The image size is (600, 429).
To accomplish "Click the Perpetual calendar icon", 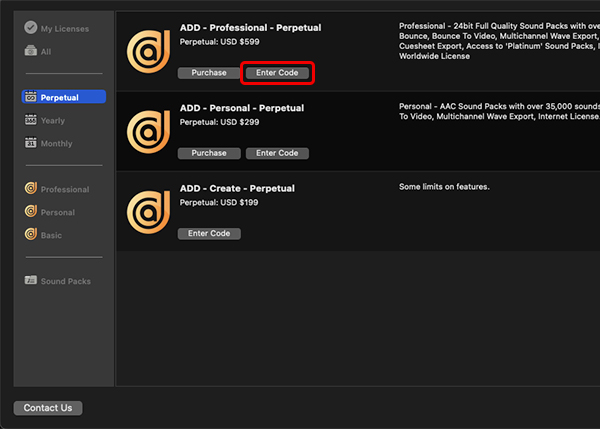I will pyautogui.click(x=31, y=97).
